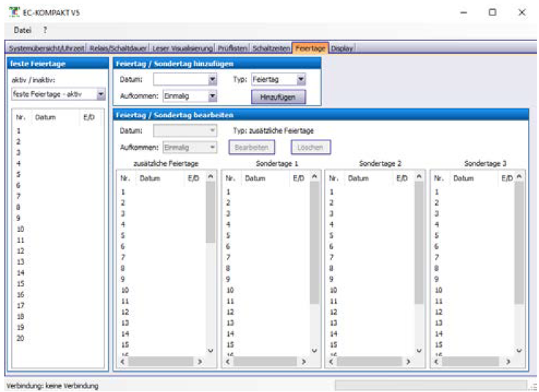Click the window resize grip in status bar
The height and width of the screenshot is (392, 539).
click(x=533, y=386)
